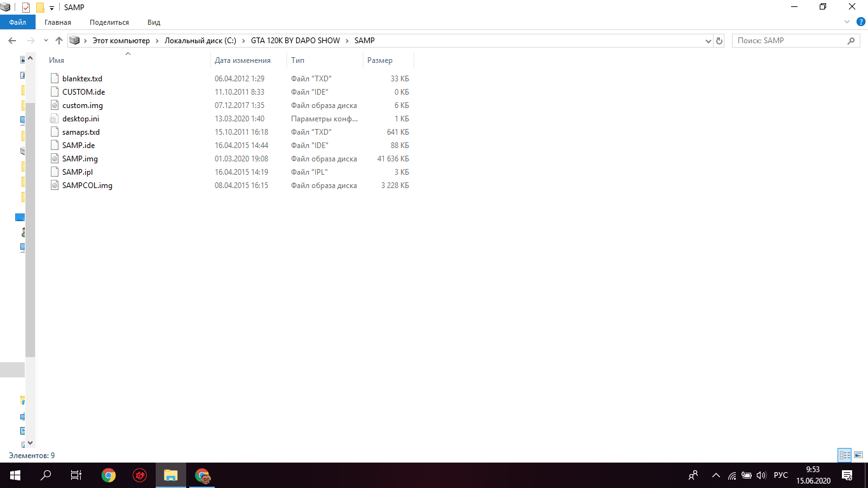
Task: Click the Up one level arrow
Action: 59,41
